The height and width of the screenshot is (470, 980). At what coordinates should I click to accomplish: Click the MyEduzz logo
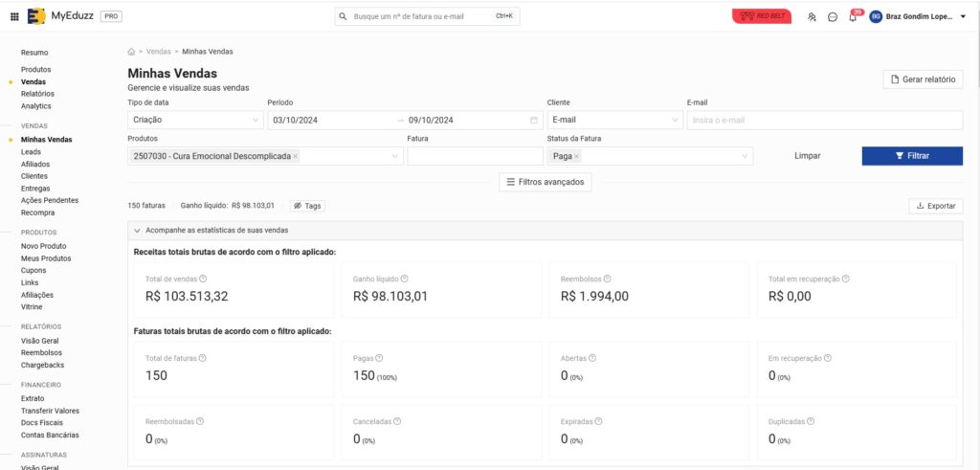(x=60, y=16)
